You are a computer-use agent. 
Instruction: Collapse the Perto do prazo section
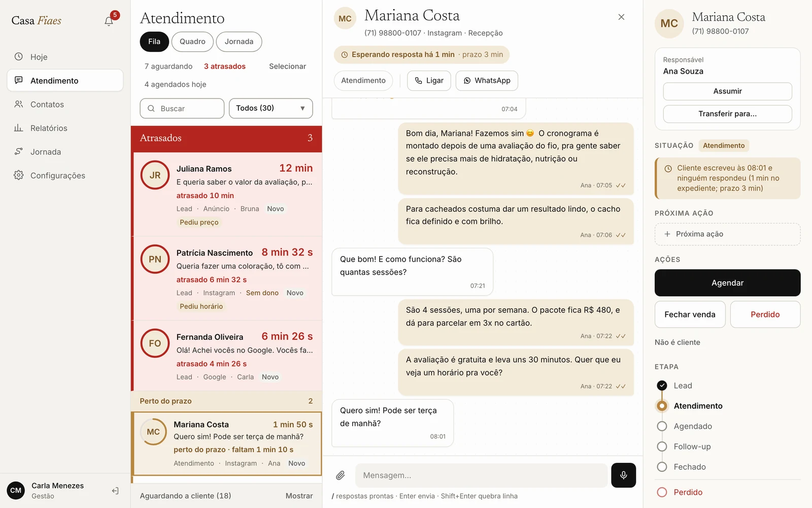pyautogui.click(x=226, y=401)
